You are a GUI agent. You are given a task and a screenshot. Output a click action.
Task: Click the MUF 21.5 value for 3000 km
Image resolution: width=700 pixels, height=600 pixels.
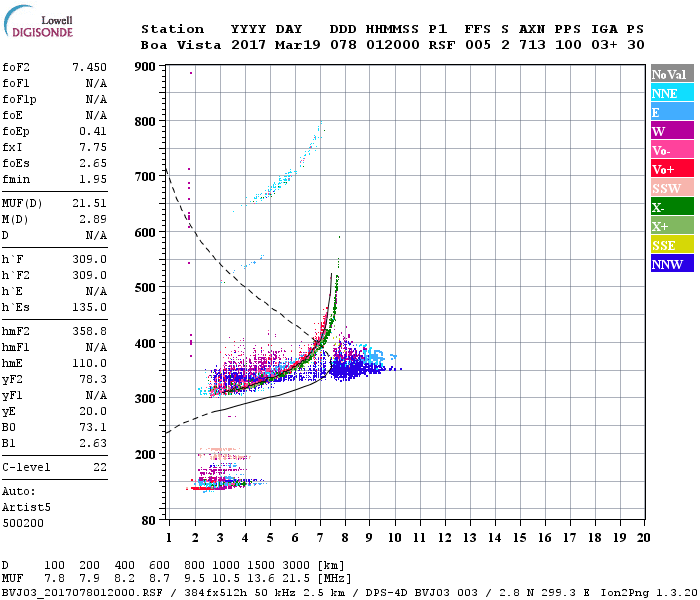tap(296, 579)
